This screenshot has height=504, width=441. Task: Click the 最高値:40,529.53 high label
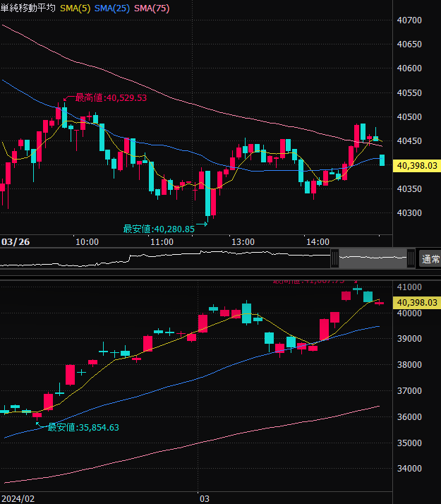click(x=111, y=97)
